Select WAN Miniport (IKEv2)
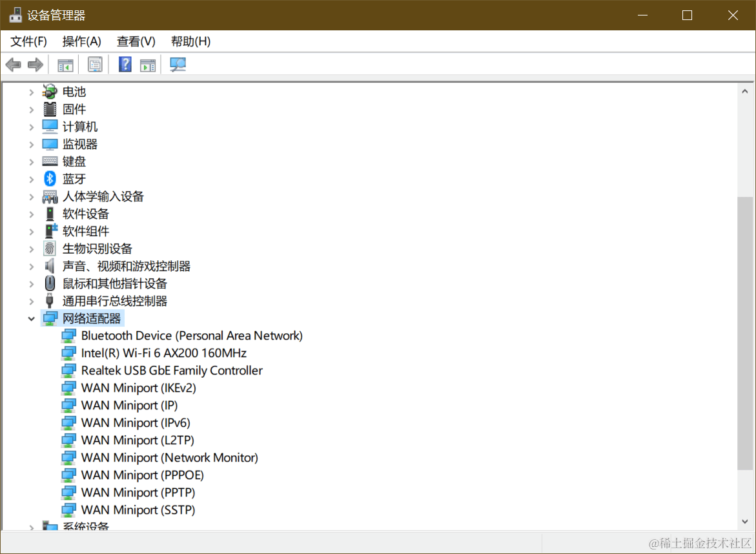The width and height of the screenshot is (756, 554). click(x=138, y=388)
